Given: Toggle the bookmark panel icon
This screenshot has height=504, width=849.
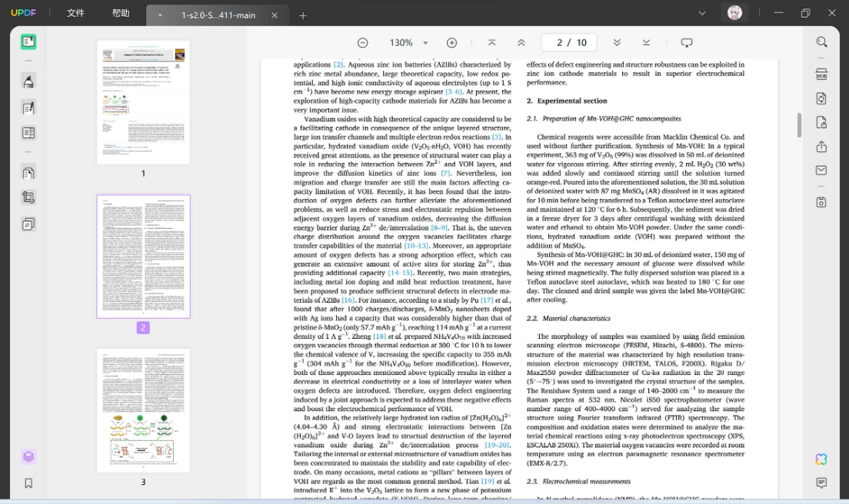Looking at the screenshot, I should [x=28, y=483].
